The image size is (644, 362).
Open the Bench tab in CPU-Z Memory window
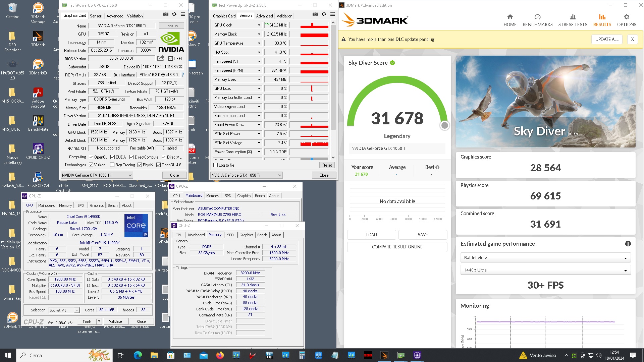[x=262, y=235]
